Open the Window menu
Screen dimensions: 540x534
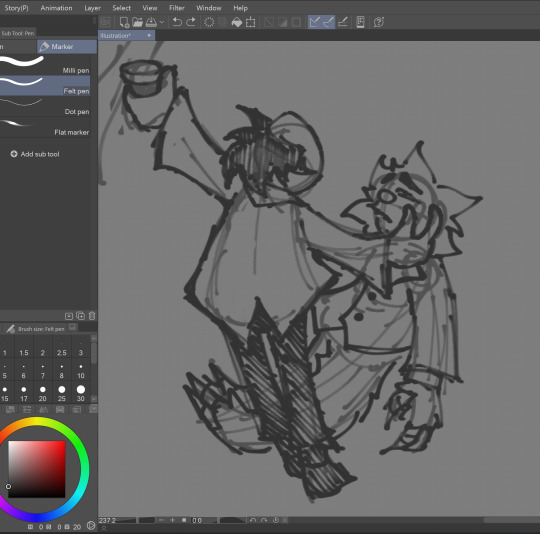tap(209, 8)
